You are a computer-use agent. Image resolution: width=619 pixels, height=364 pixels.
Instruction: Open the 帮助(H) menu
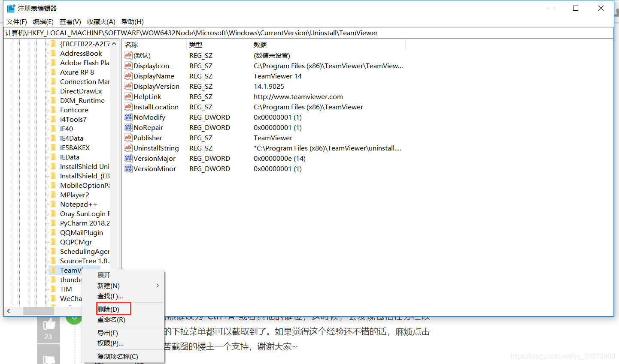[x=133, y=21]
